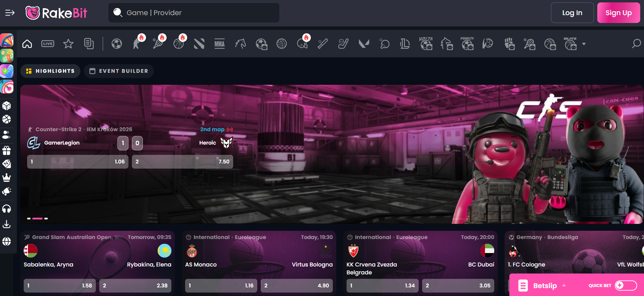Bet on BC Dubai at 3.05
The width and height of the screenshot is (644, 296).
click(458, 286)
